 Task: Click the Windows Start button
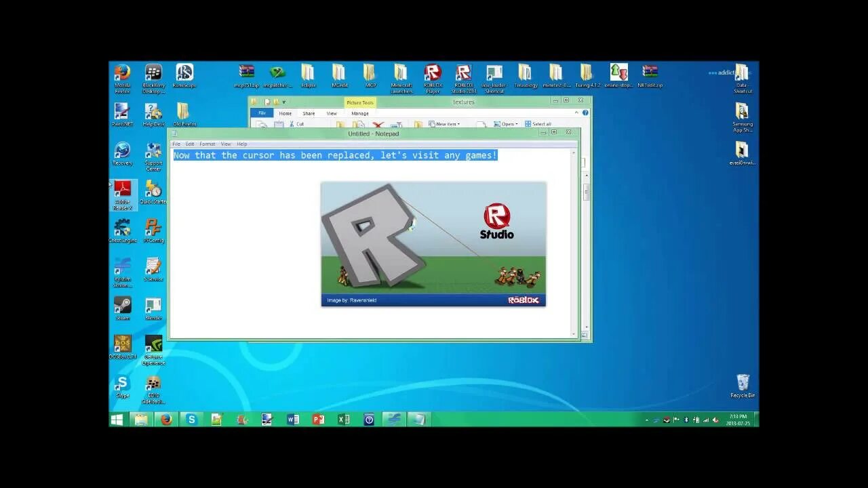[x=117, y=420]
